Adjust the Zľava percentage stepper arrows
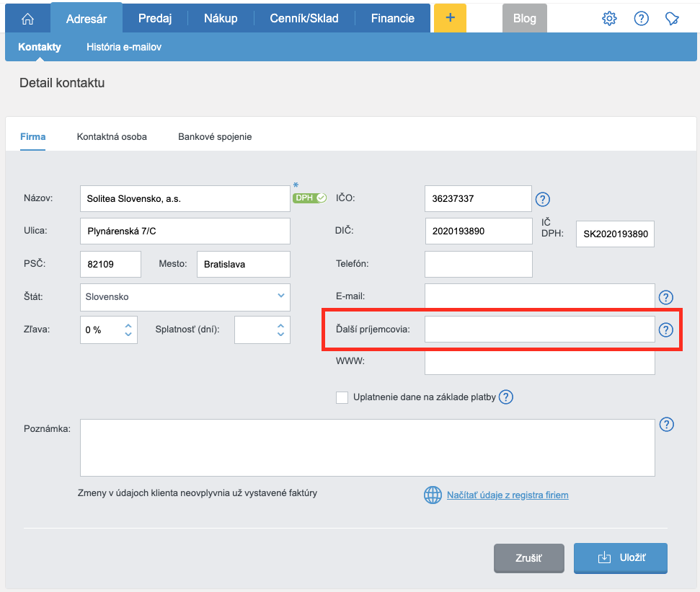Viewport: 700px width, 592px height. (128, 330)
